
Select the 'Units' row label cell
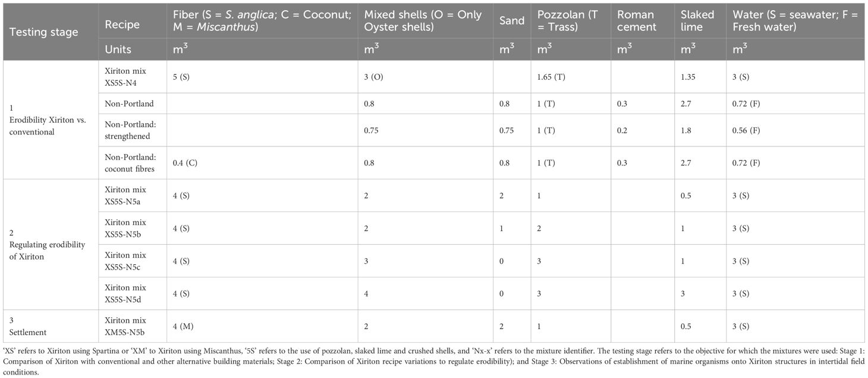point(118,49)
